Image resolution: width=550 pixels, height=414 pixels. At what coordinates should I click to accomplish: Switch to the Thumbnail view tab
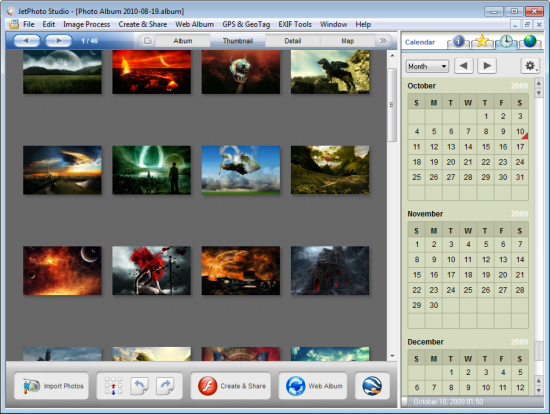point(238,41)
